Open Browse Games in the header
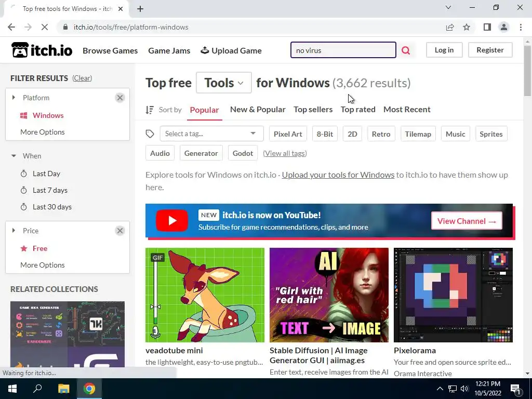The image size is (532, 399). [110, 50]
